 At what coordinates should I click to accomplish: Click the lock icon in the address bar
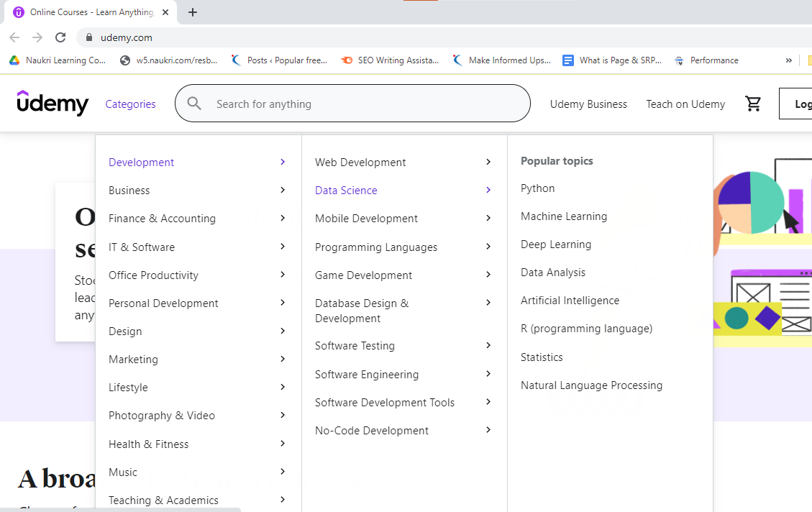tap(89, 37)
